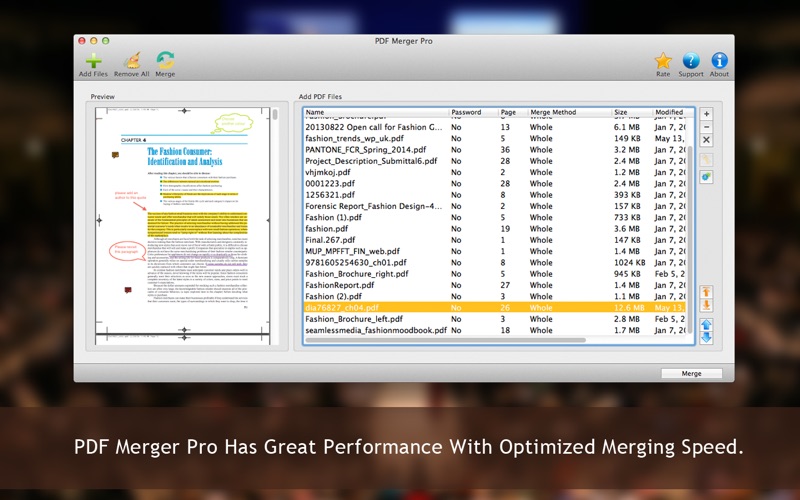The height and width of the screenshot is (500, 800).
Task: Select Forensic Report_Fashion Design file
Action: [x=495, y=206]
